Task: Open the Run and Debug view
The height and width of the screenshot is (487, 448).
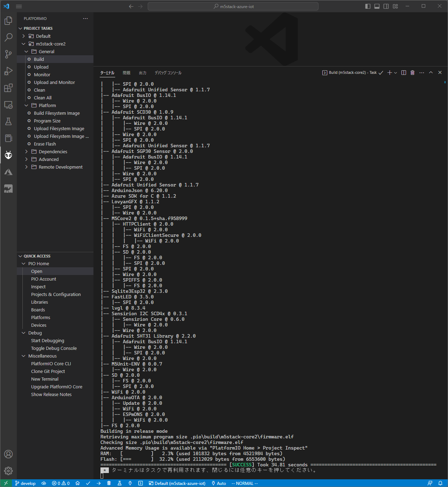Action: [x=8, y=71]
